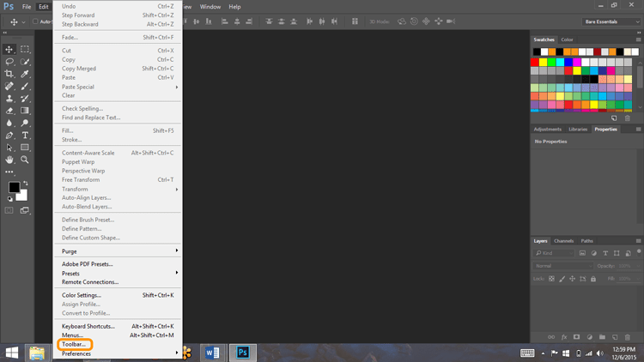Select the Lasso tool
Screen dimensions: 644x362
pos(9,62)
